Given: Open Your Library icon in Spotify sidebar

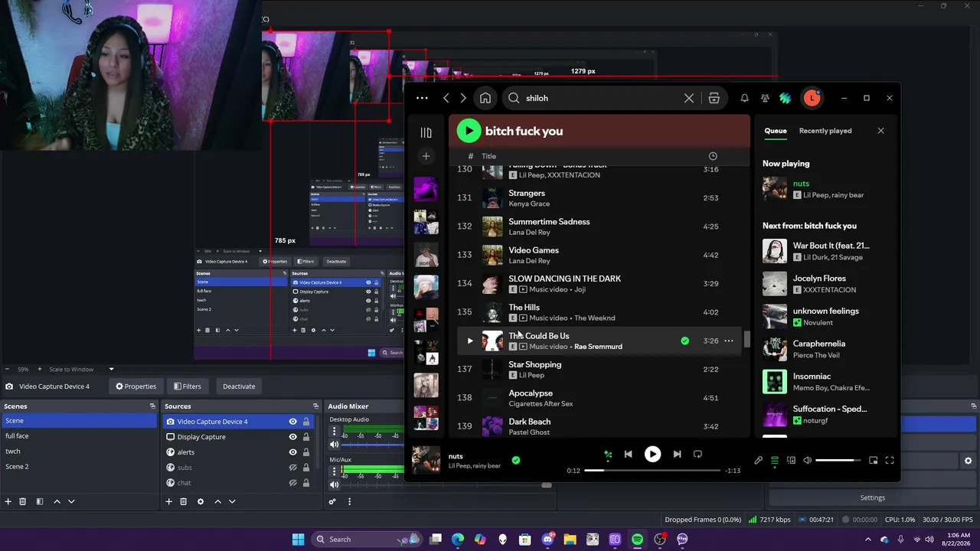Looking at the screenshot, I should 426,132.
